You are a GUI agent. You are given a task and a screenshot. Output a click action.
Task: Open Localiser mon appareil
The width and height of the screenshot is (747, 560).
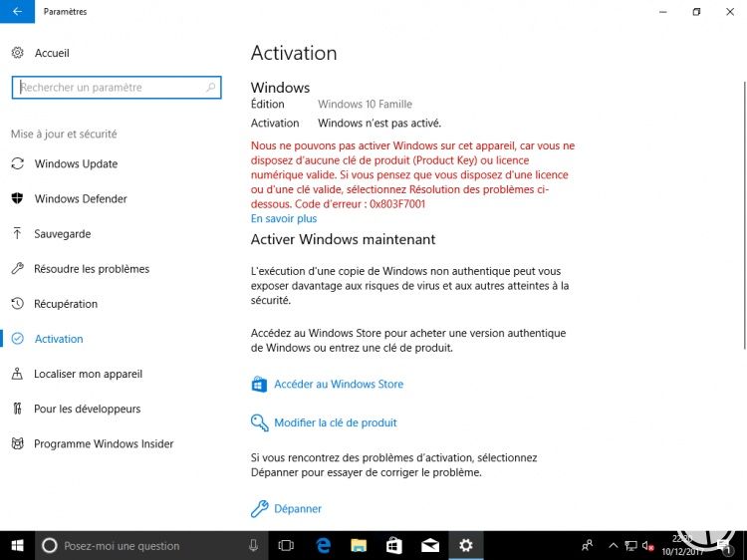[88, 374]
